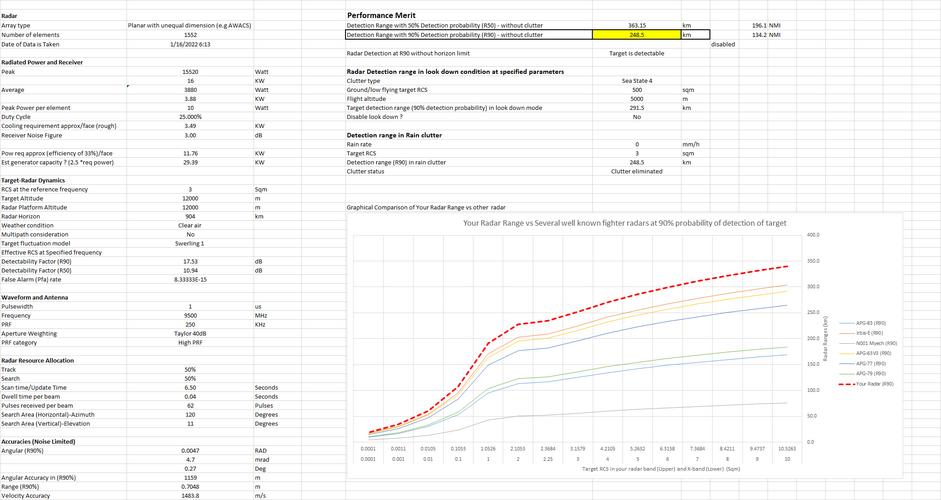Click the R50 detection range value 363.15

tap(637, 25)
